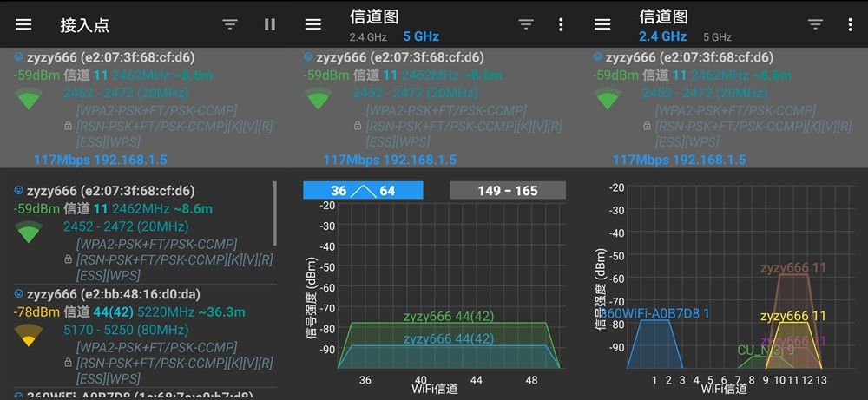Open three-dot overflow menu on 5 GHz 信道图 screen

point(561,24)
